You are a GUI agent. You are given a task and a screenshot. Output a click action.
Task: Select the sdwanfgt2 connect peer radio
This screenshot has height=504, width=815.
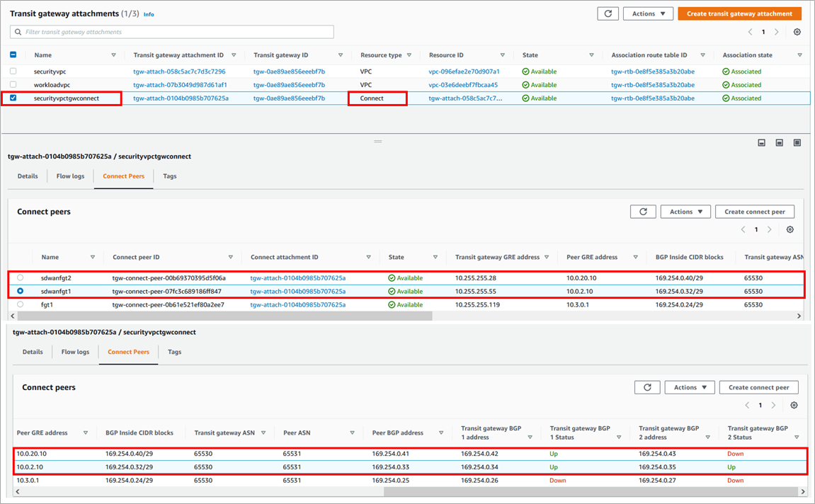point(20,278)
